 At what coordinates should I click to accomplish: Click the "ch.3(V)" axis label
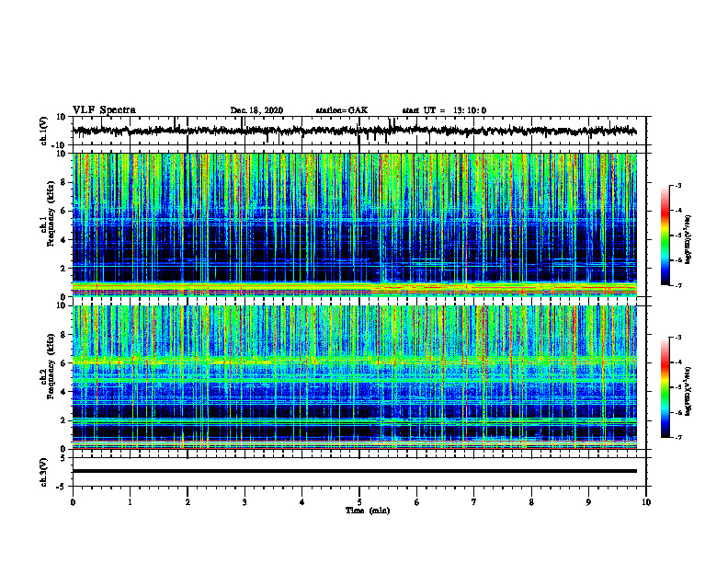click(x=44, y=472)
